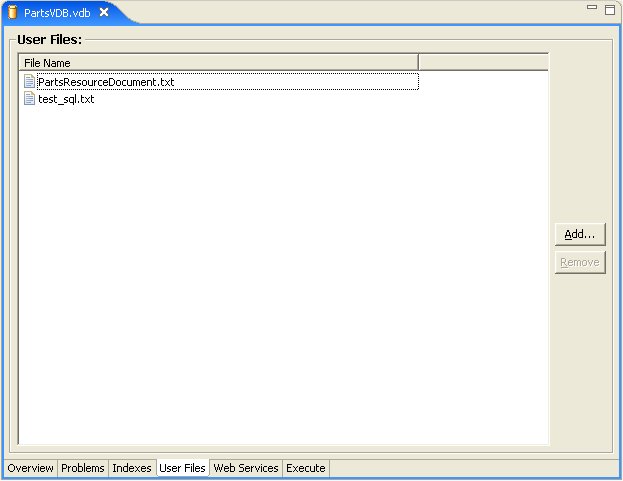This screenshot has height=481, width=623.
Task: Click the test_sql.txt file icon
Action: 29,99
